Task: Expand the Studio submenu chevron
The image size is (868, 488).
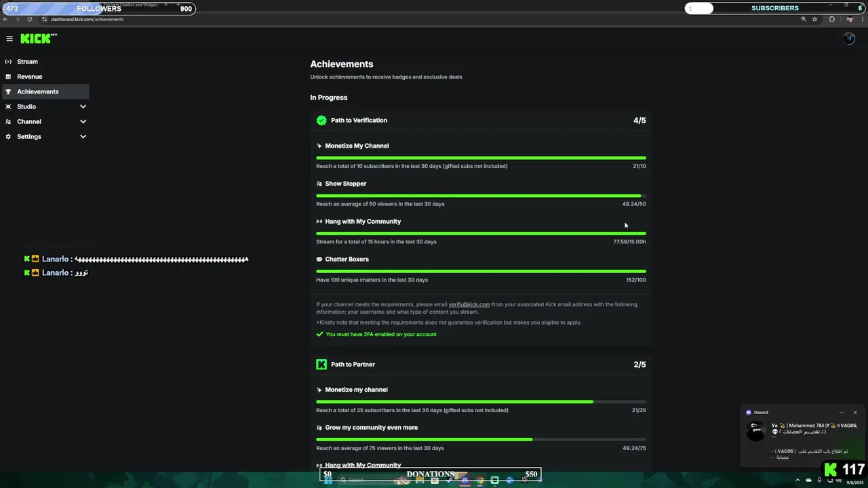Action: tap(83, 106)
